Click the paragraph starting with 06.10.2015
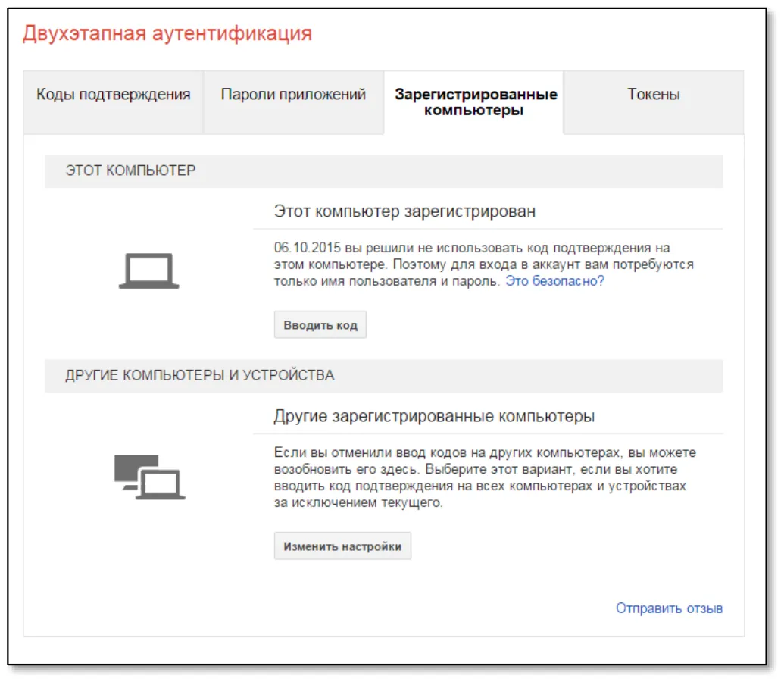 (x=483, y=264)
